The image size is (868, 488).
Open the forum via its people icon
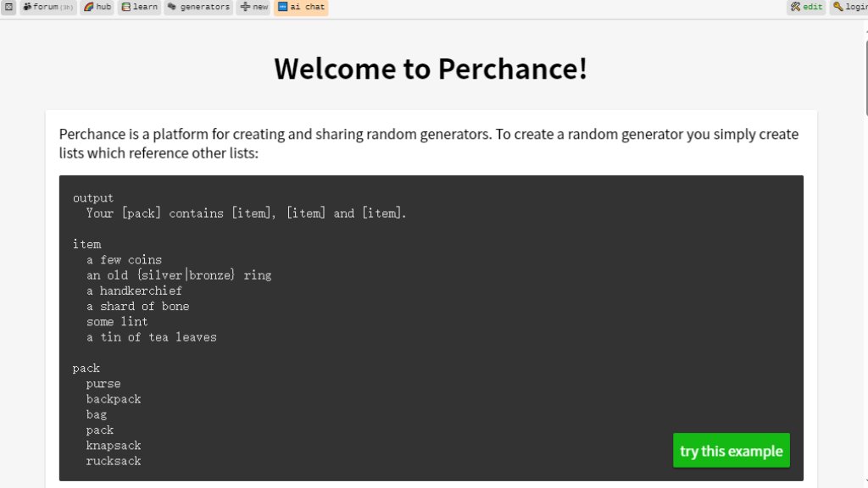point(27,7)
